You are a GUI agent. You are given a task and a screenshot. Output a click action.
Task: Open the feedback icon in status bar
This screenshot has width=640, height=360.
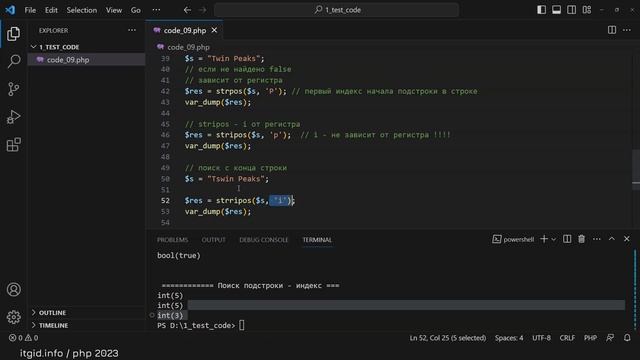(610, 338)
